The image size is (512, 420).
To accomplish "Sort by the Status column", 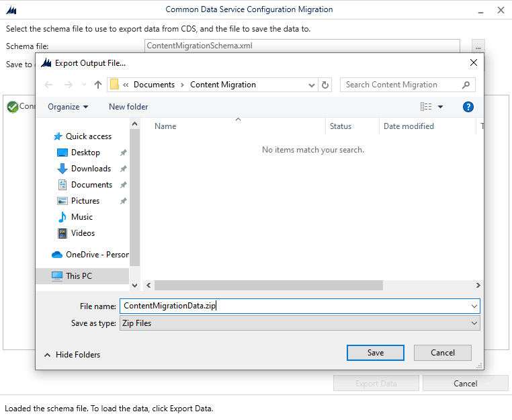I will 341,126.
